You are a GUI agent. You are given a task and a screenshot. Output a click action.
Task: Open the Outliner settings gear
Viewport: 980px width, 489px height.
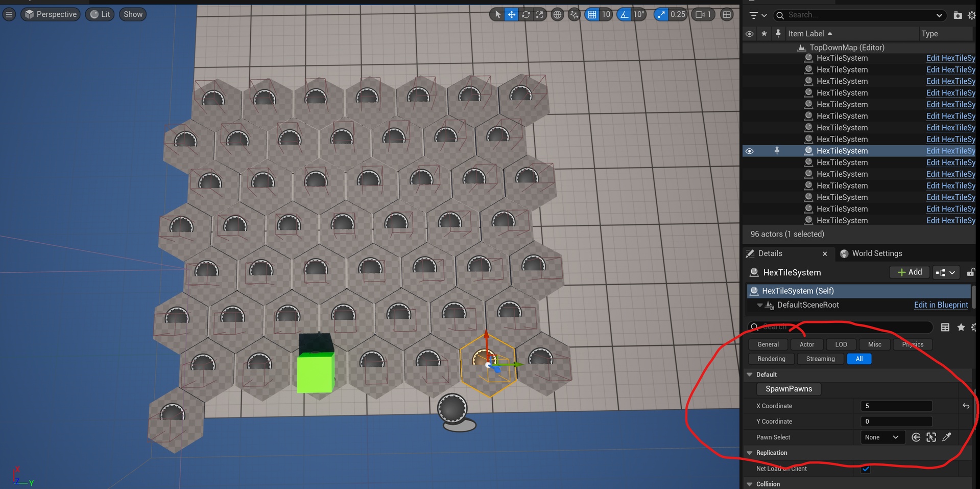(972, 15)
